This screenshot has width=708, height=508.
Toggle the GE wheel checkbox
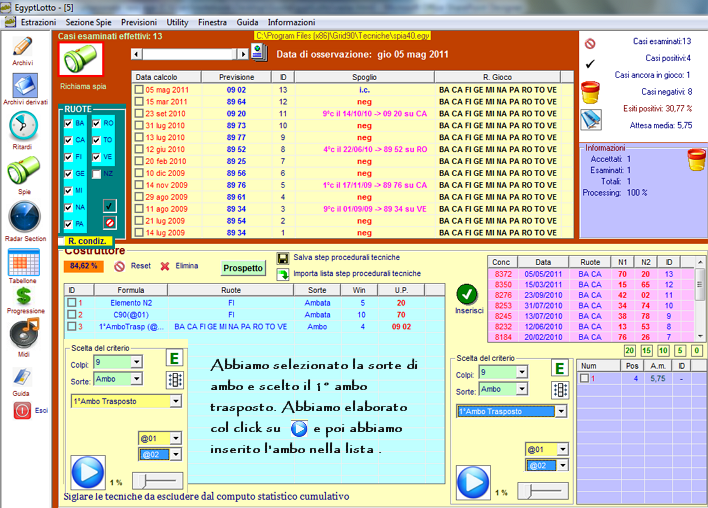tap(68, 174)
